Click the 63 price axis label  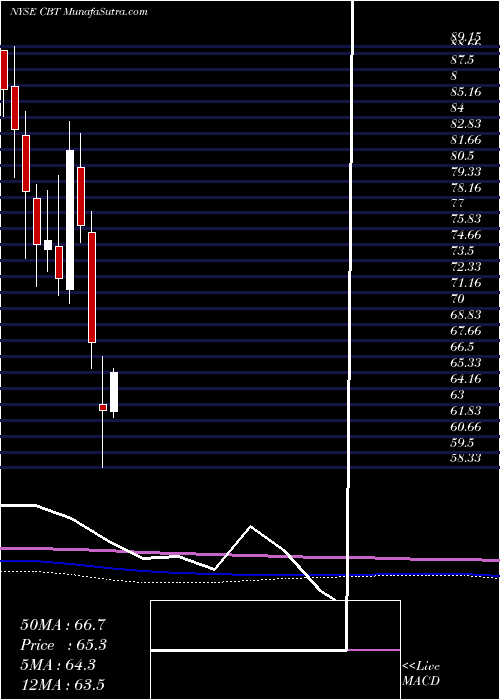(x=458, y=395)
